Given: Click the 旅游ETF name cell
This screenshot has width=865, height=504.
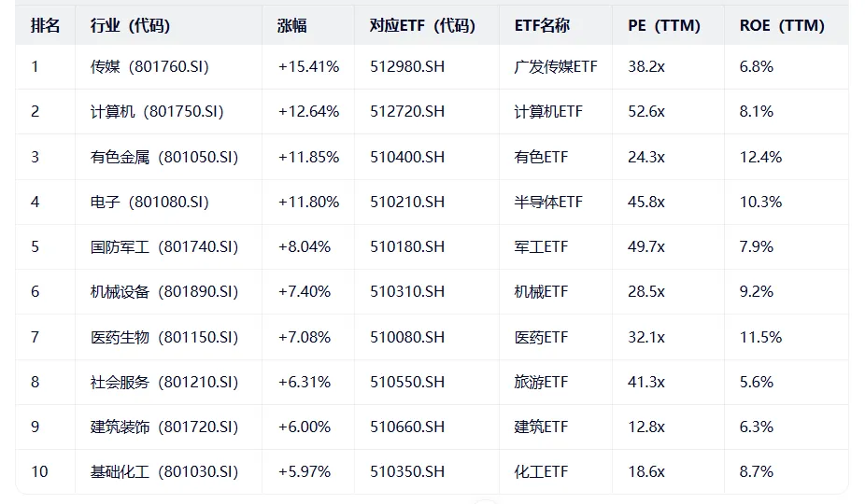Looking at the screenshot, I should [x=541, y=382].
